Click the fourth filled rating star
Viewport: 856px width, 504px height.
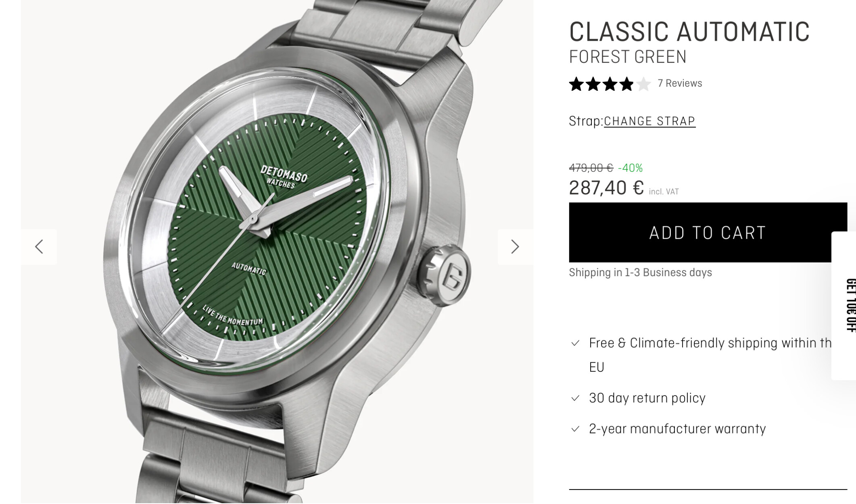(626, 84)
